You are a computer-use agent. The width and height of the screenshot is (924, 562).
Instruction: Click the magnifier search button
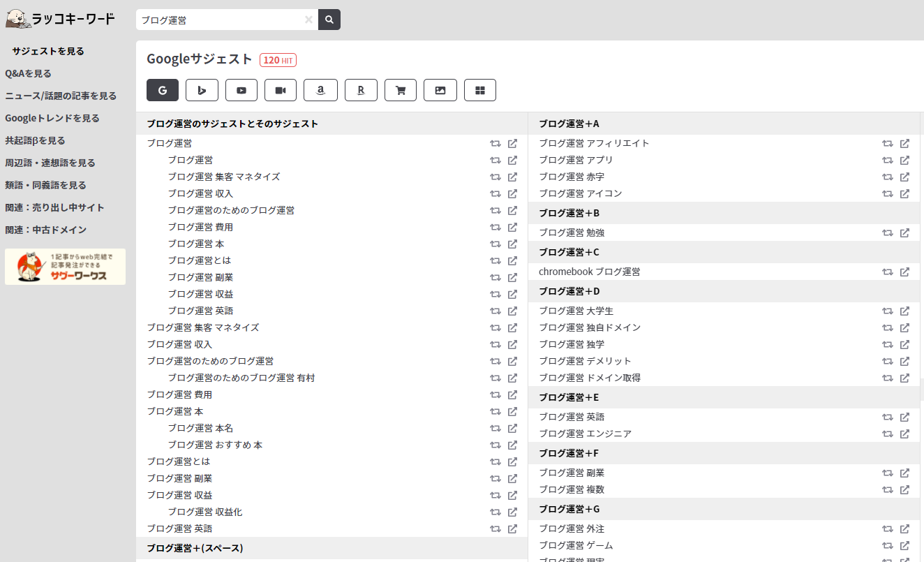(329, 20)
